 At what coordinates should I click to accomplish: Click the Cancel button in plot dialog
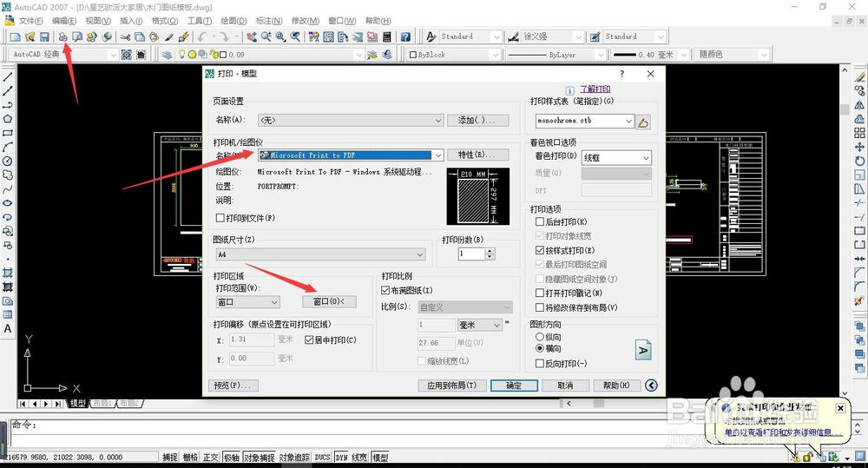565,386
